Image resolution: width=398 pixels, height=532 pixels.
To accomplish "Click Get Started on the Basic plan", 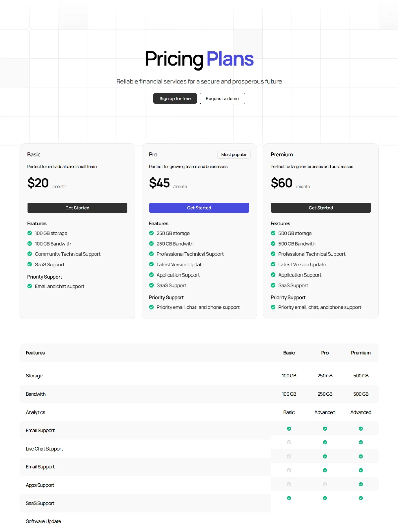I will pyautogui.click(x=77, y=208).
